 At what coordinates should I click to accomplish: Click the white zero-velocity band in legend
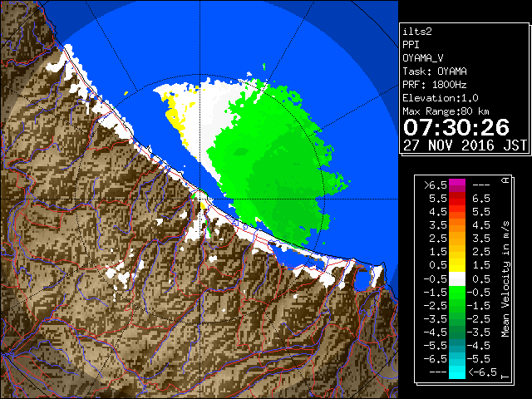click(457, 279)
